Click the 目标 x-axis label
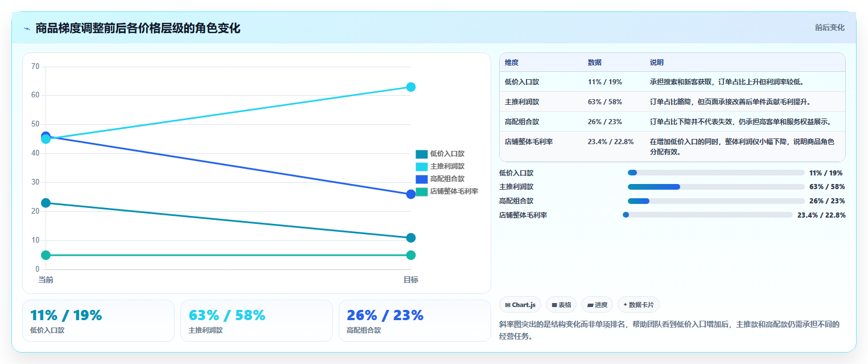The image size is (868, 364). [411, 280]
